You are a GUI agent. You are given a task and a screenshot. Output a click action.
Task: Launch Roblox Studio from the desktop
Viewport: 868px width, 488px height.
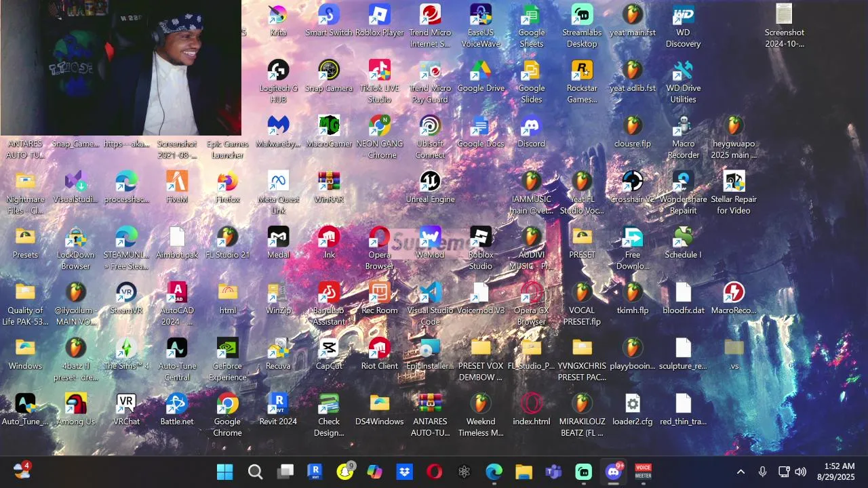(481, 248)
